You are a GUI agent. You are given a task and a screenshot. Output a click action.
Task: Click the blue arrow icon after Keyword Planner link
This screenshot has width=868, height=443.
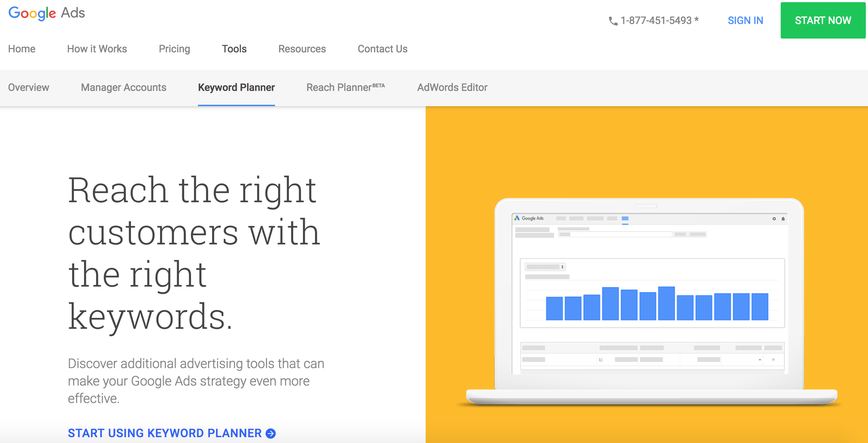coord(270,433)
